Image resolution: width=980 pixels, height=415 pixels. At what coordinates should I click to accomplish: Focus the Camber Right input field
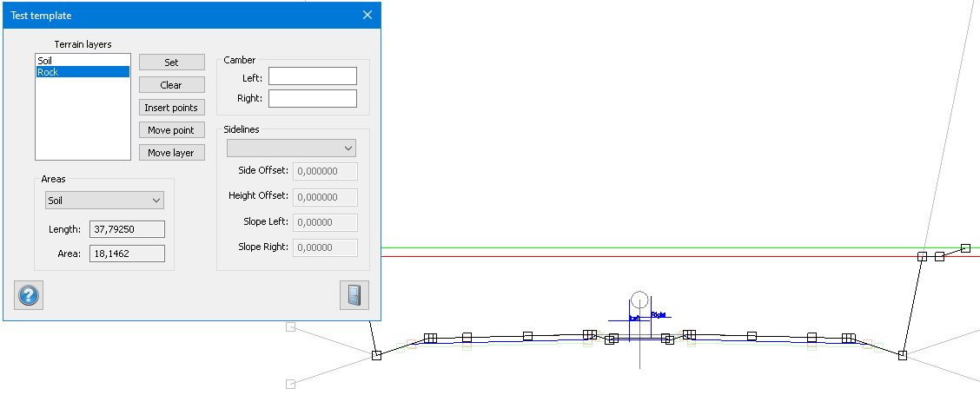pyautogui.click(x=312, y=99)
